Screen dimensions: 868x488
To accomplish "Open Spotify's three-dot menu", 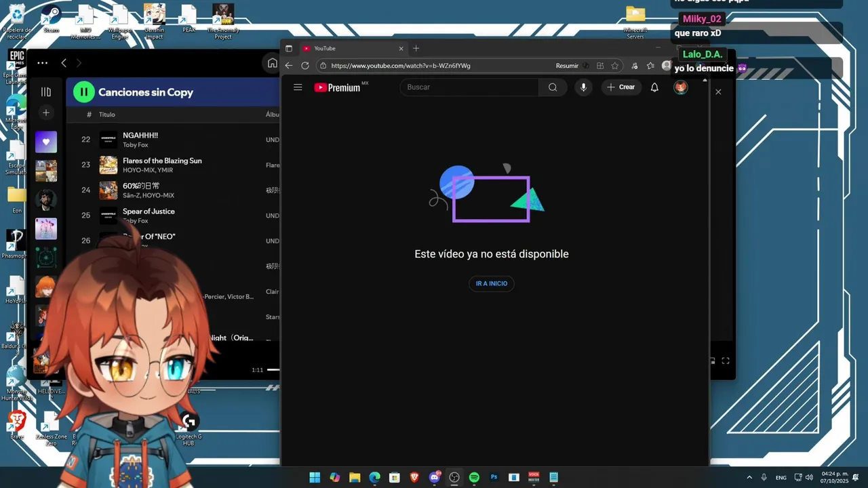I will click(42, 63).
